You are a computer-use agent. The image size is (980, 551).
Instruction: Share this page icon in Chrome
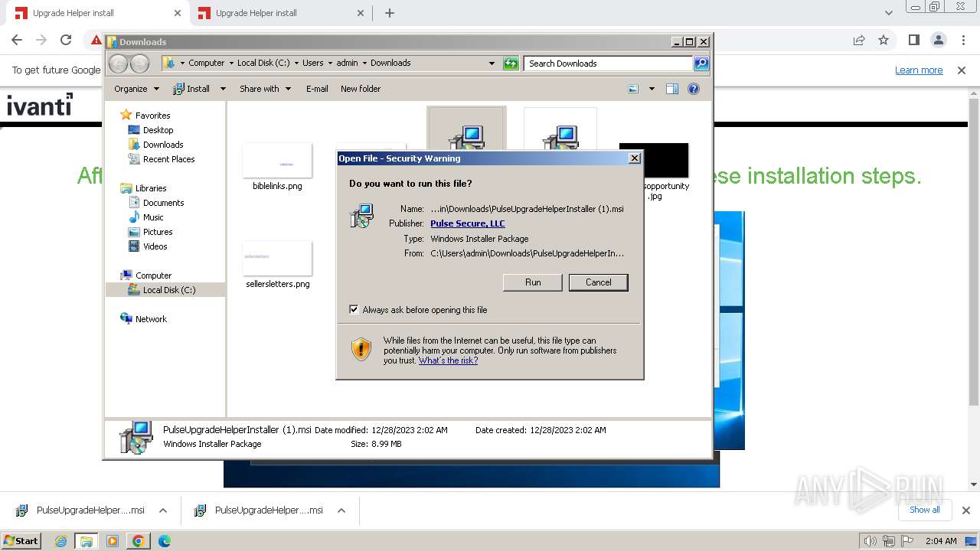click(859, 40)
